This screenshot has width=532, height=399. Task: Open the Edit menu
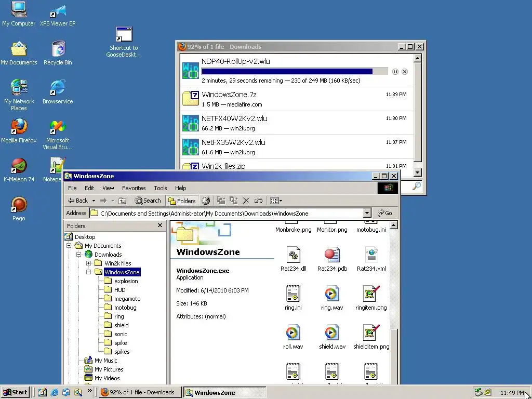click(x=89, y=188)
